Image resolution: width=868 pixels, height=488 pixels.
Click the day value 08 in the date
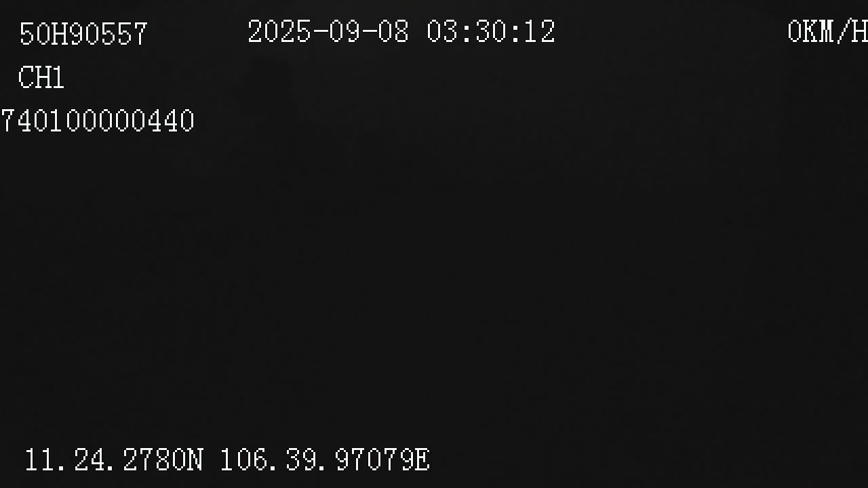click(x=393, y=32)
